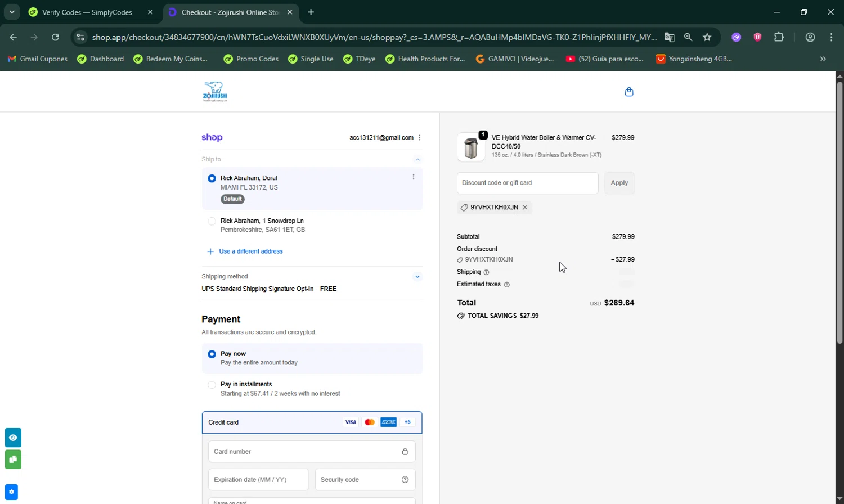Screen dimensions: 844x504
Task: Click the Visa card icon
Action: click(351, 422)
